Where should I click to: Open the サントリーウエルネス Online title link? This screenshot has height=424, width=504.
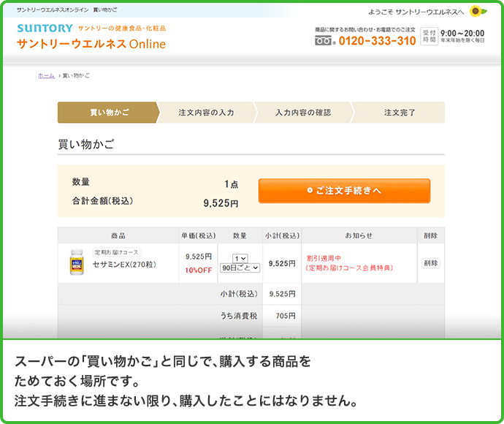(x=91, y=44)
